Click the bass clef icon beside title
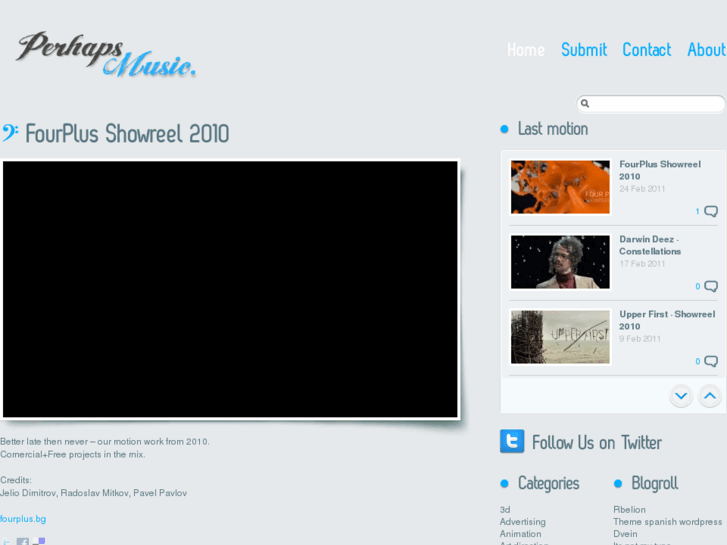 (x=10, y=133)
